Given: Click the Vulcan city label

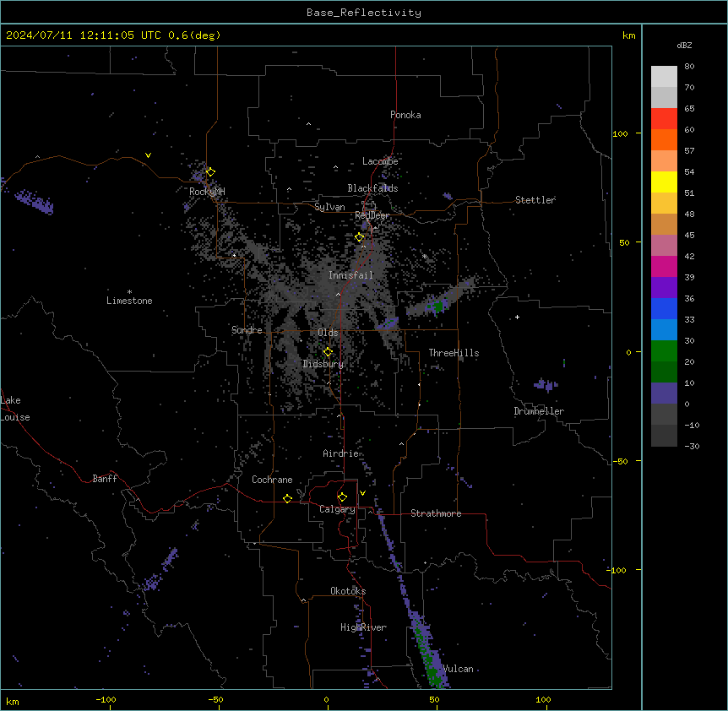Looking at the screenshot, I should coord(459,669).
